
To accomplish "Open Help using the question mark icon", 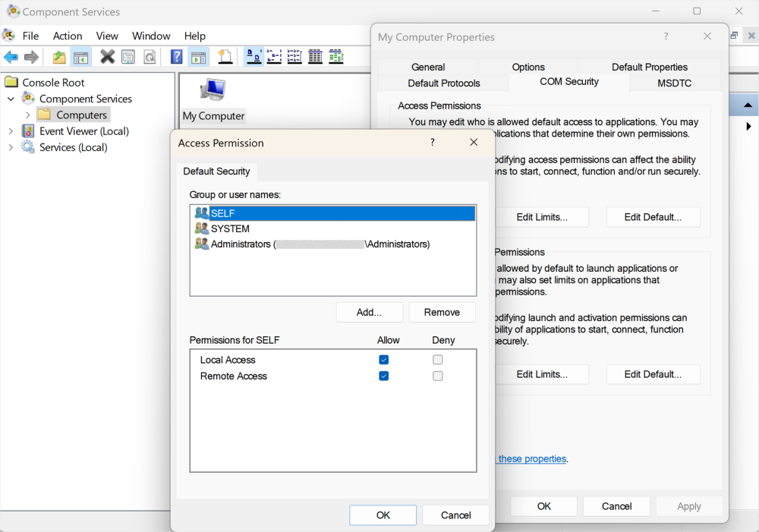I will click(x=175, y=57).
